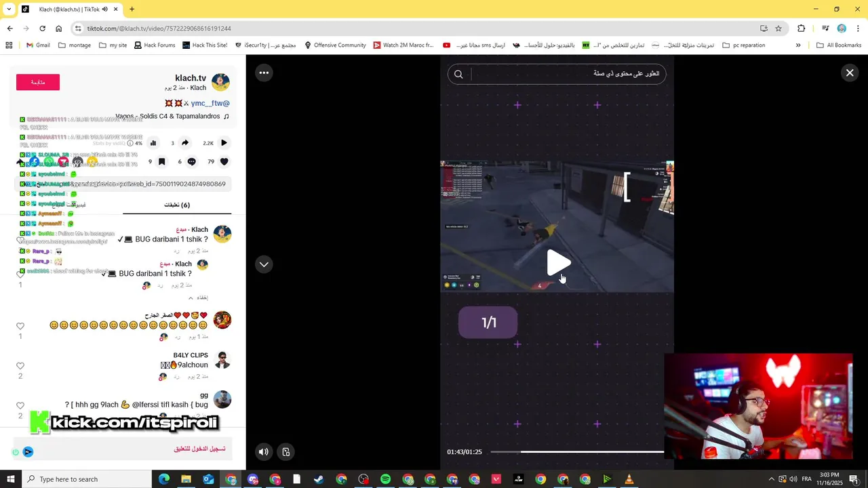868x488 pixels.
Task: Bookmark this page with star icon
Action: (x=778, y=28)
